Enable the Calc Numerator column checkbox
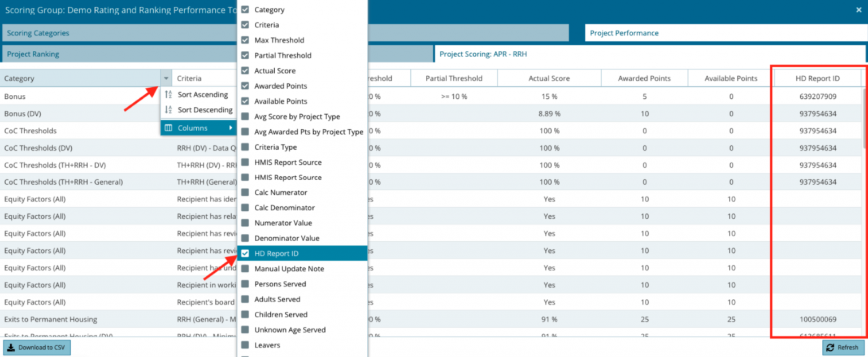 (244, 192)
